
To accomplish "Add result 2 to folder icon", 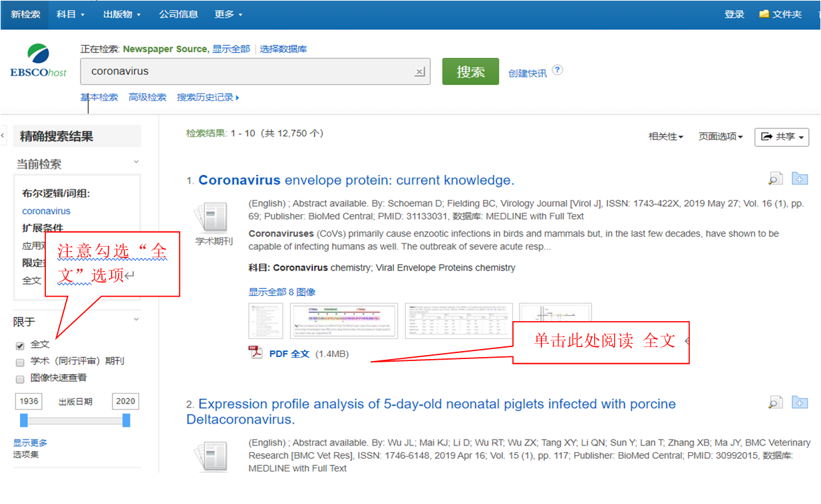I will point(799,402).
